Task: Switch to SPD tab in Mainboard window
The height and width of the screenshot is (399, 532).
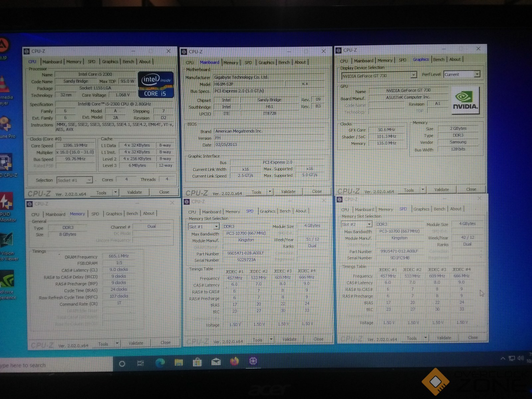Action: pyautogui.click(x=248, y=62)
